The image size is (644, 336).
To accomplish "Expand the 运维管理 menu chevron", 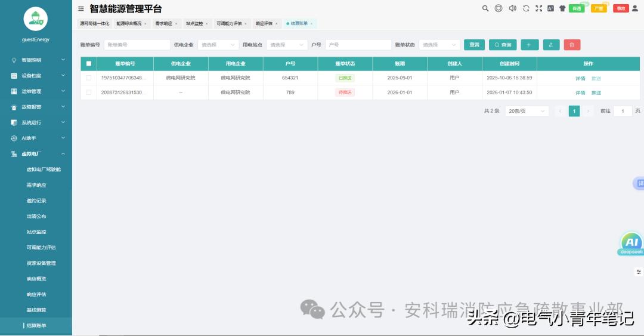I will (x=63, y=91).
